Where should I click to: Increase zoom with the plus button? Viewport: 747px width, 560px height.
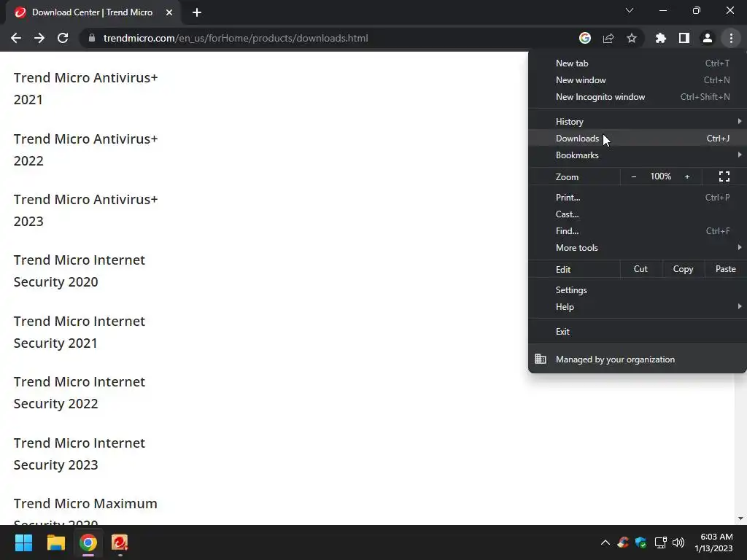tap(687, 176)
